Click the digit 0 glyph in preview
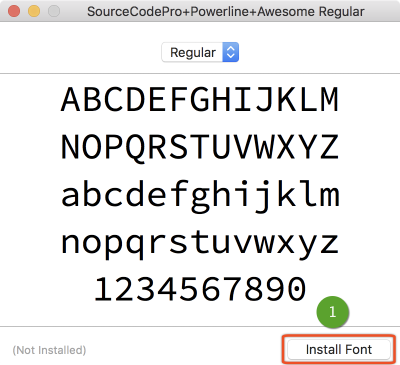Image resolution: width=400 pixels, height=365 pixels. [296, 289]
